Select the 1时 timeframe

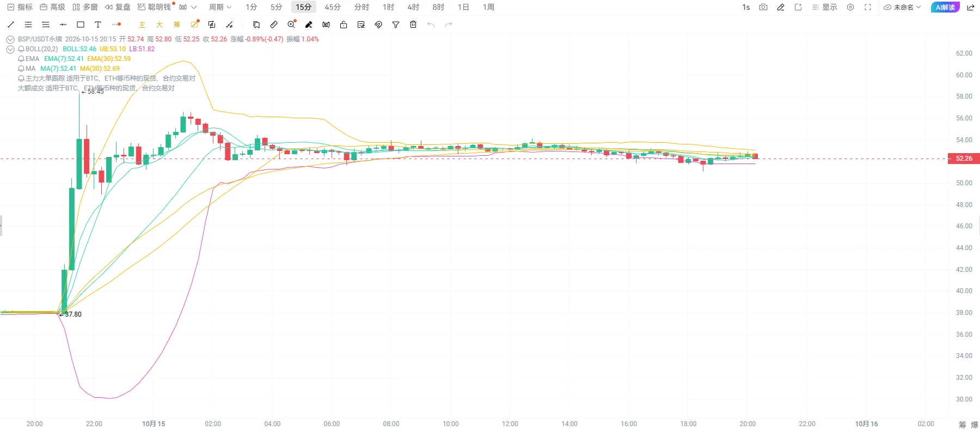(388, 7)
